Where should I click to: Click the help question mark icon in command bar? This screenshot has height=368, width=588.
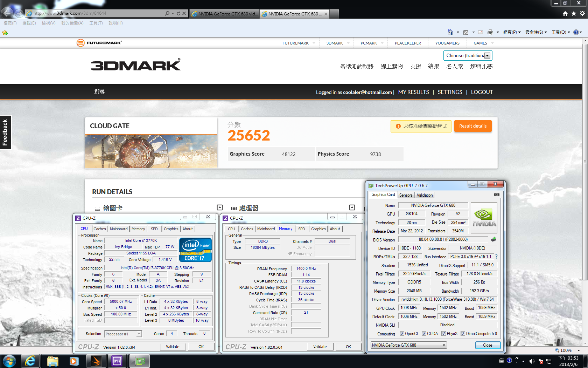pyautogui.click(x=576, y=32)
